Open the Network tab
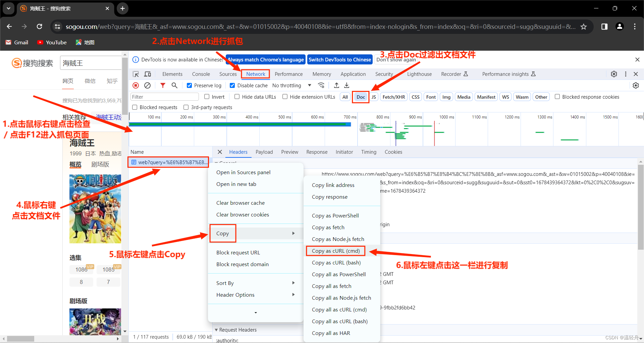The height and width of the screenshot is (343, 644). pos(256,74)
